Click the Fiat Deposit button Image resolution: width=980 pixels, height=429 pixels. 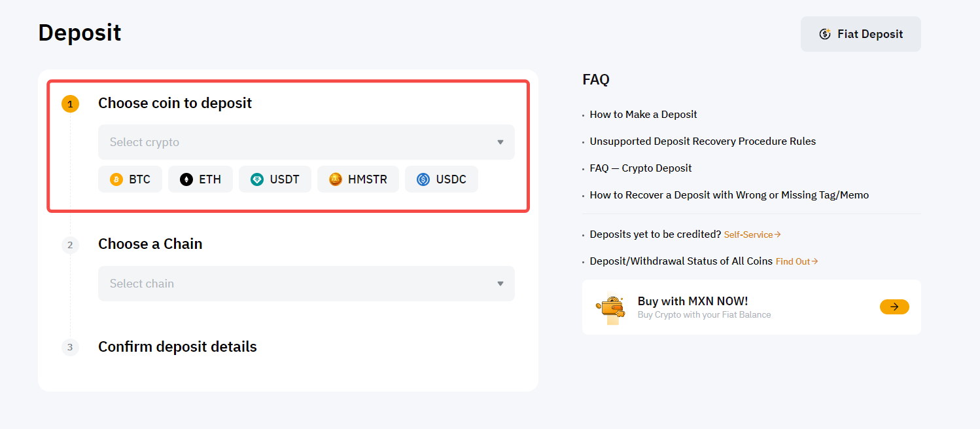(x=860, y=34)
